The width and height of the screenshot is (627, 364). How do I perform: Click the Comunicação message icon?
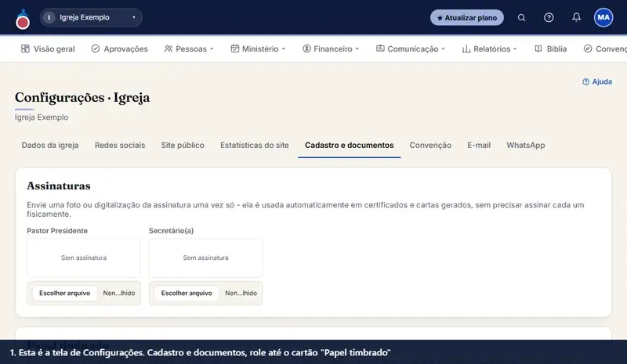click(380, 49)
